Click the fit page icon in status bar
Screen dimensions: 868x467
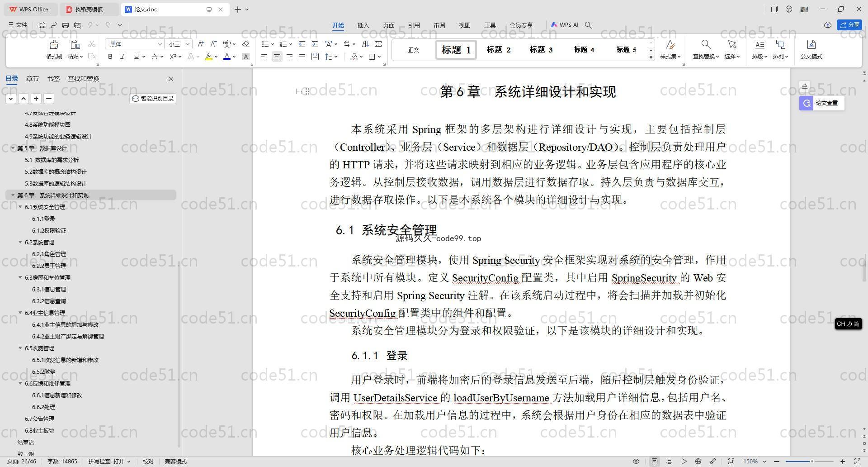click(x=731, y=462)
